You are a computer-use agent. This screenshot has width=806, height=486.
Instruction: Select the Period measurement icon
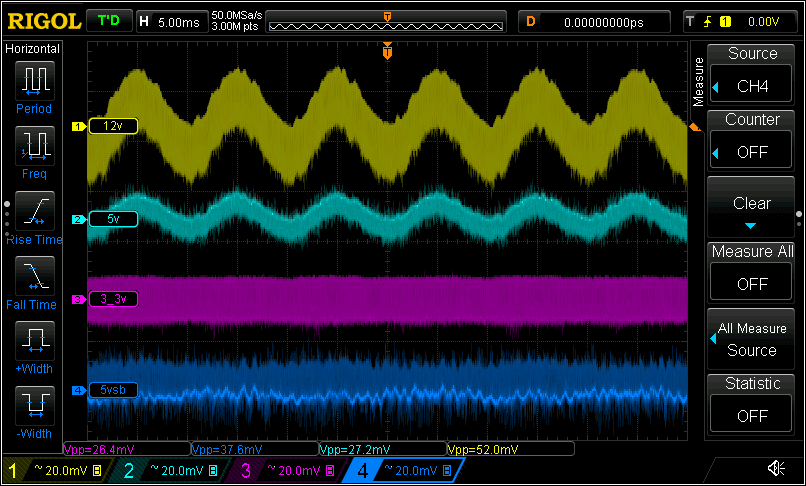point(34,81)
